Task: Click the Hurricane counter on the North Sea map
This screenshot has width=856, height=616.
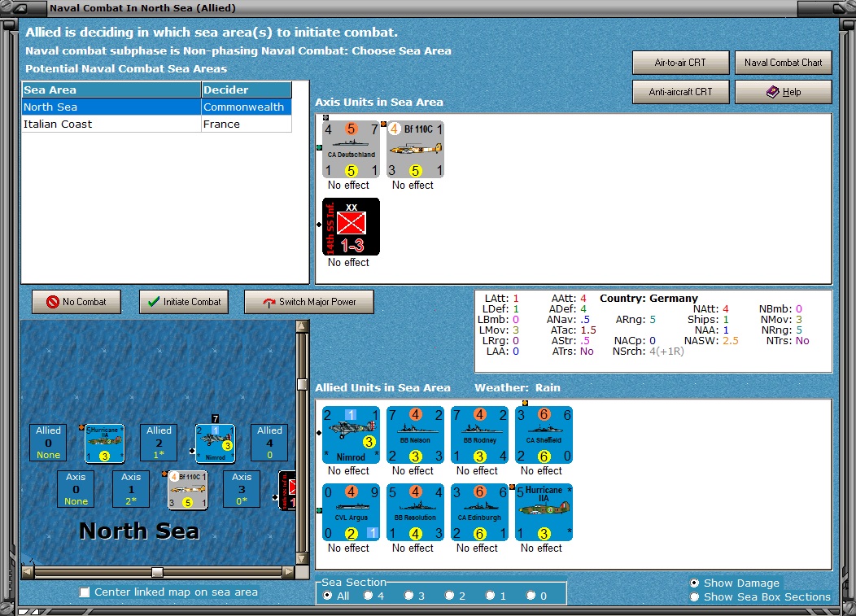Action: tap(105, 443)
